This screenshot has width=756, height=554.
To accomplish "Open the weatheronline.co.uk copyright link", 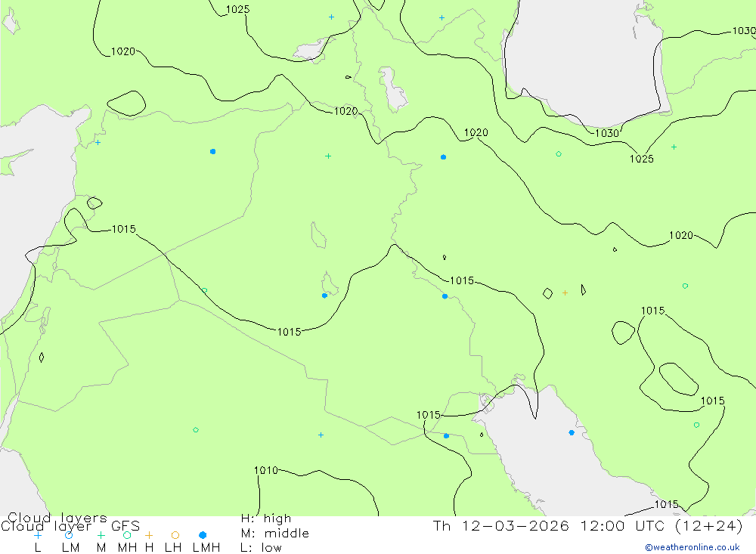I will pyautogui.click(x=692, y=547).
